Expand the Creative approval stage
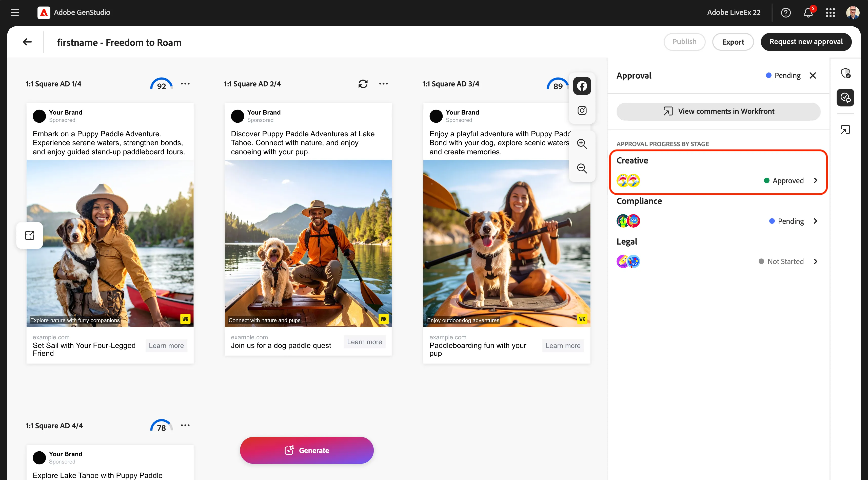Screen dimensions: 868x480 [815, 180]
